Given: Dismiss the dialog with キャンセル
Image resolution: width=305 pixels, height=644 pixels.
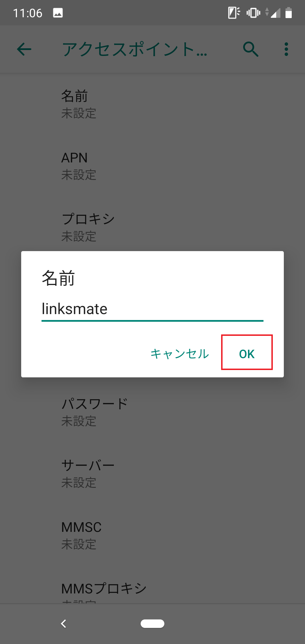Looking at the screenshot, I should [x=180, y=354].
